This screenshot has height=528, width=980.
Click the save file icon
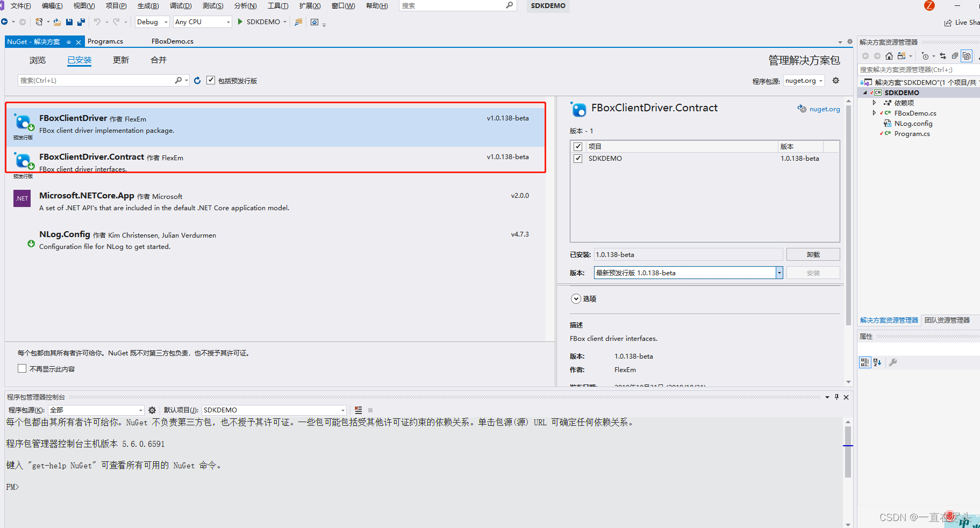coord(69,22)
